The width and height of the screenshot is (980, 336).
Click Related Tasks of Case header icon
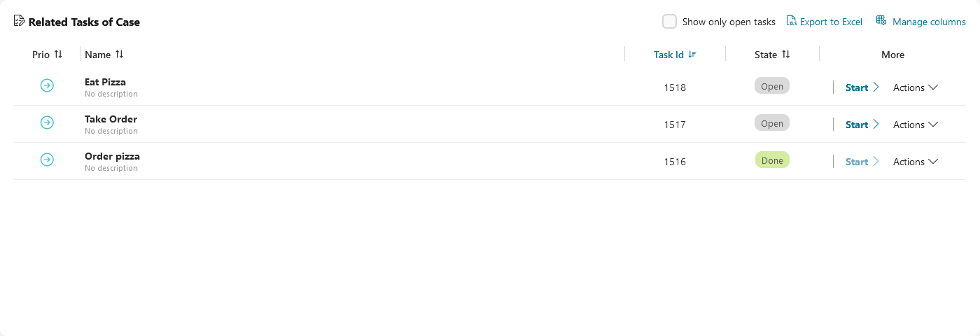[20, 21]
